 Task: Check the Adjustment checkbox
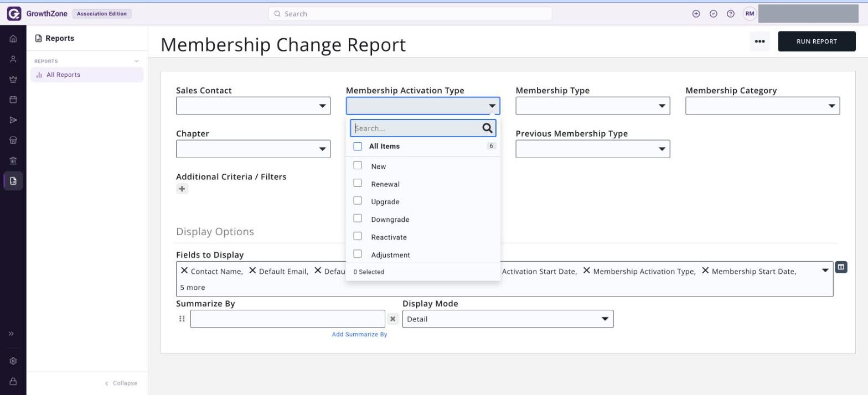[358, 254]
